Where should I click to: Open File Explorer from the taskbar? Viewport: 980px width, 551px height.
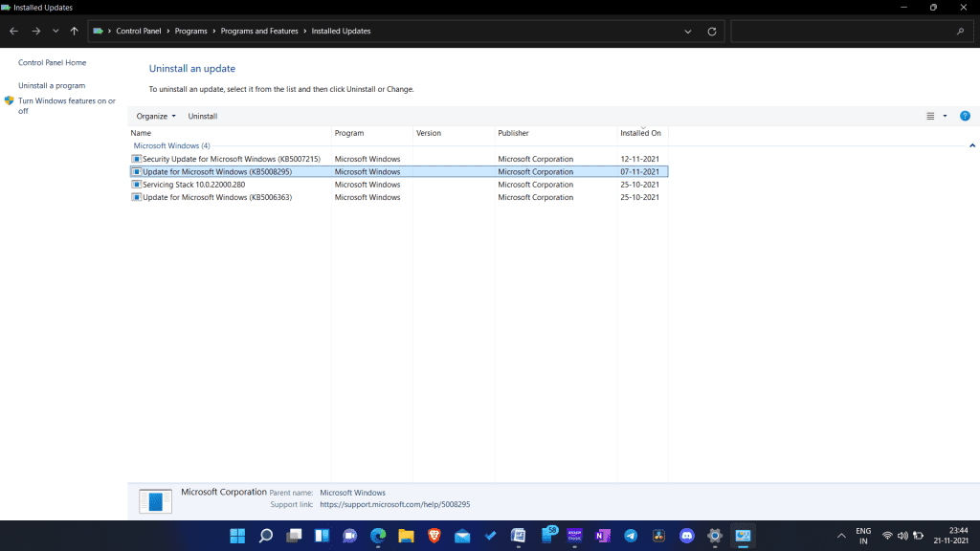pos(406,536)
